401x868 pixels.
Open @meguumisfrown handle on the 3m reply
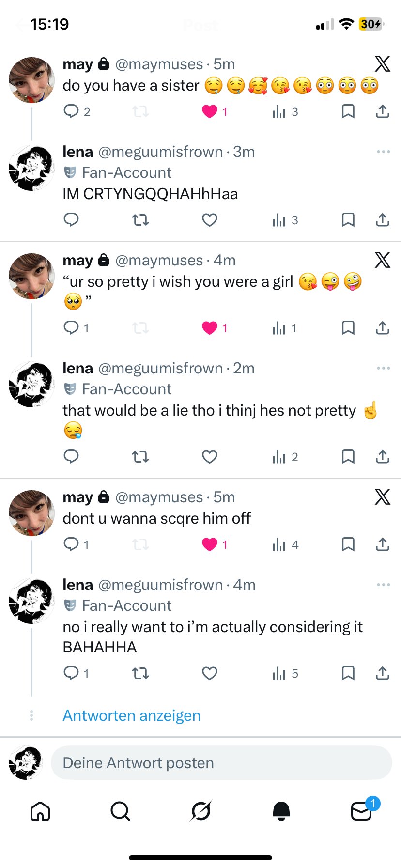point(160,152)
